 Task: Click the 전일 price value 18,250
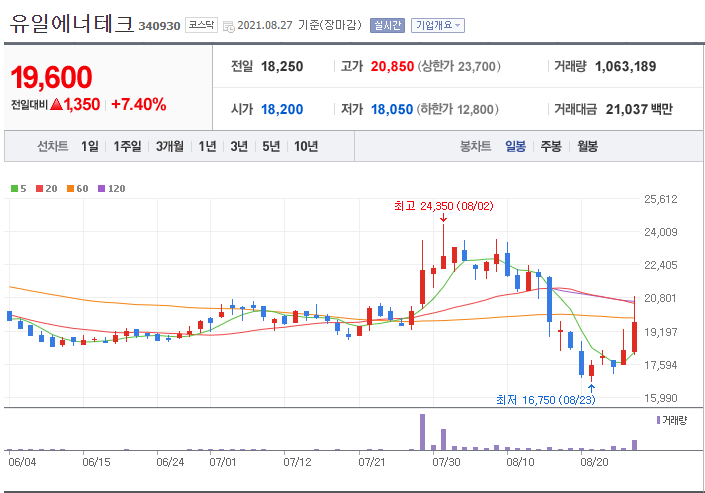[282, 67]
